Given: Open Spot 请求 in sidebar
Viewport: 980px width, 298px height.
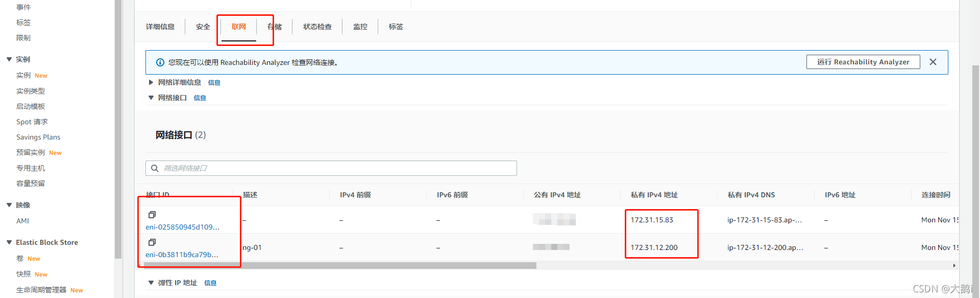Looking at the screenshot, I should 32,122.
